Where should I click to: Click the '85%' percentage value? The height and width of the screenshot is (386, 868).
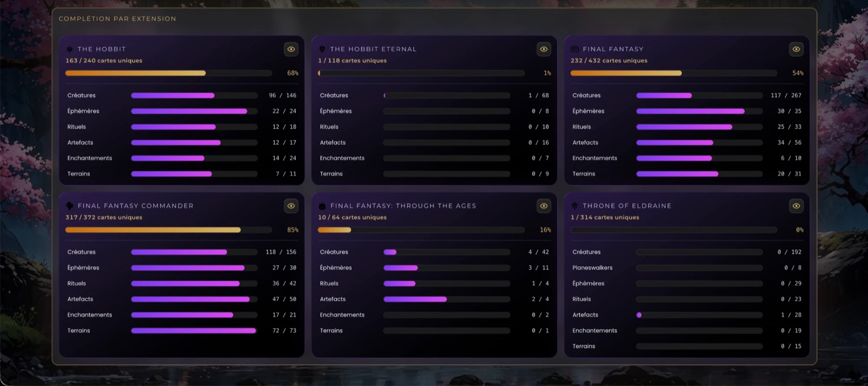[x=293, y=230]
